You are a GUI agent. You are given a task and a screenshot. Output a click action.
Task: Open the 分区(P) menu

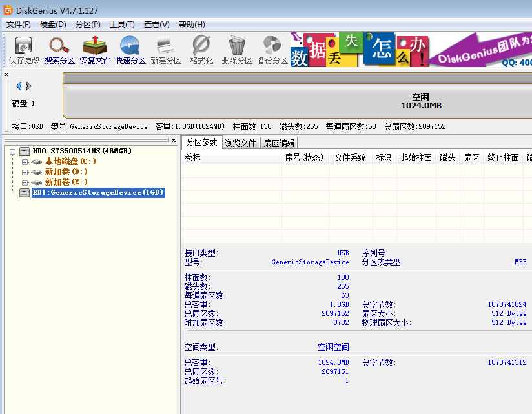[x=88, y=25]
